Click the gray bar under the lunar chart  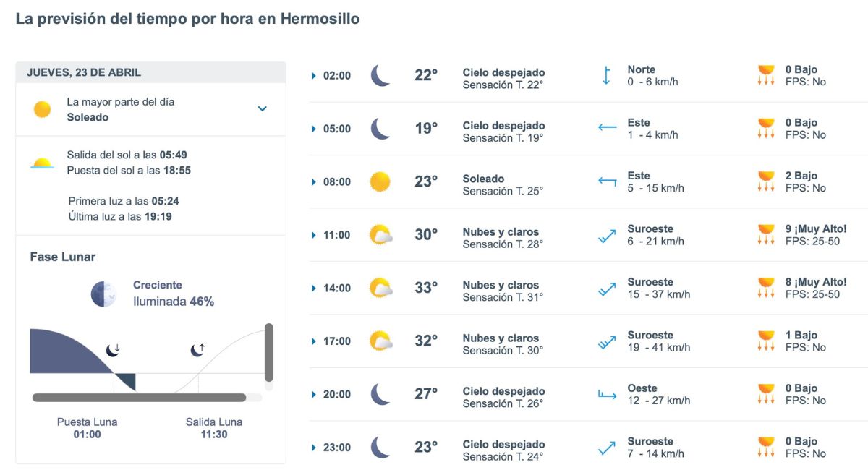137,396
